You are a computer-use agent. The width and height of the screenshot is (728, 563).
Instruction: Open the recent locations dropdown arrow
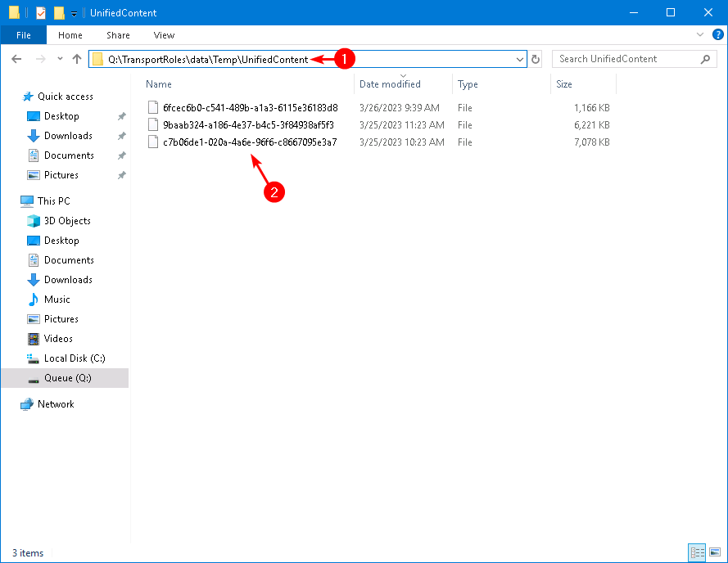(60, 59)
